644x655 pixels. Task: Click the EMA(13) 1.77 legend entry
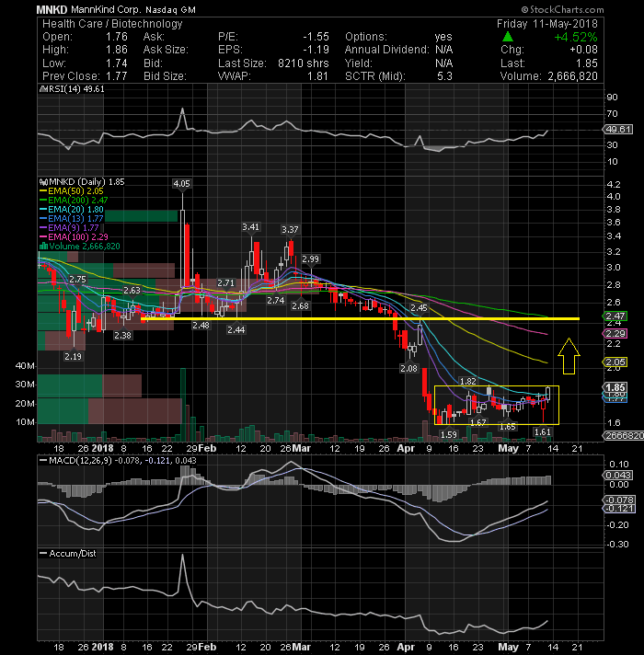pos(72,219)
